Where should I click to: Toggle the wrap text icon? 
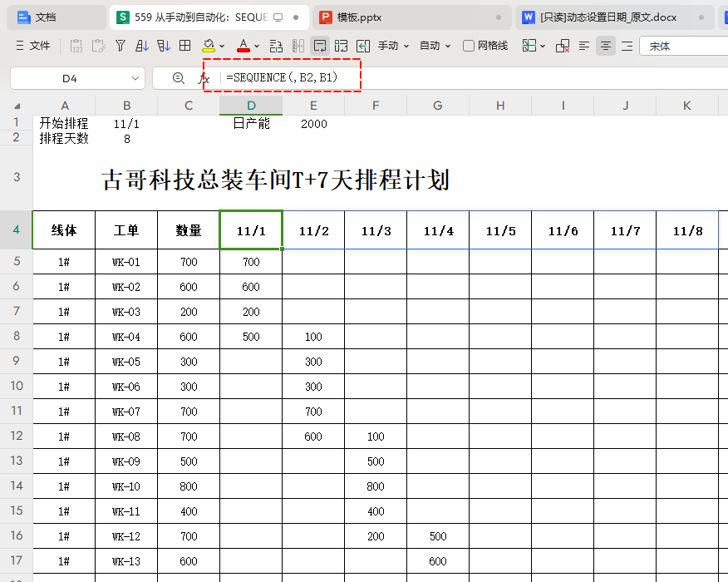(x=320, y=46)
